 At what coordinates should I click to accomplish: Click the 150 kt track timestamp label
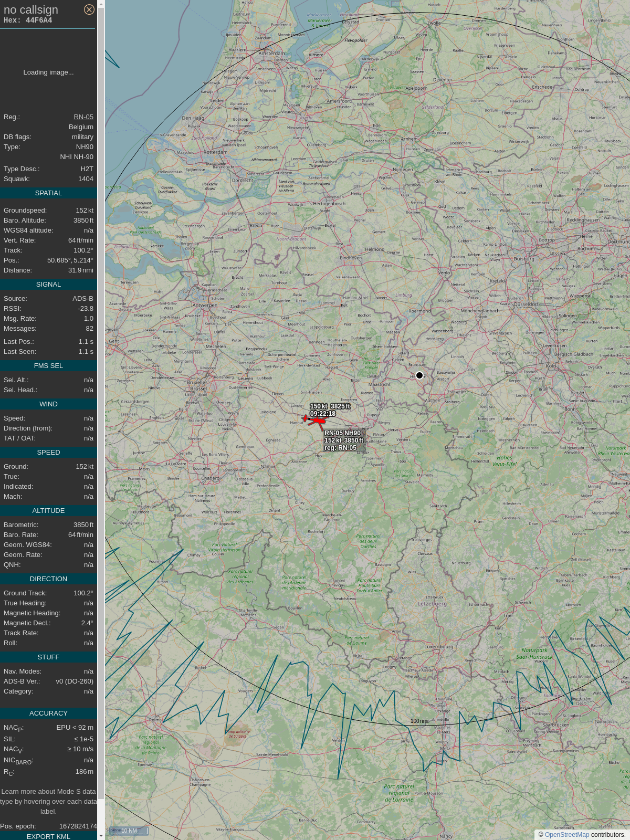330,410
